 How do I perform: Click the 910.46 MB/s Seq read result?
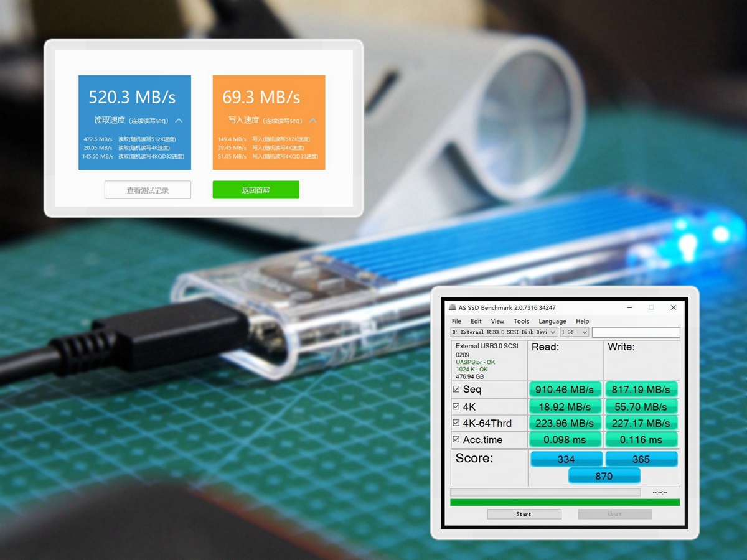[565, 390]
